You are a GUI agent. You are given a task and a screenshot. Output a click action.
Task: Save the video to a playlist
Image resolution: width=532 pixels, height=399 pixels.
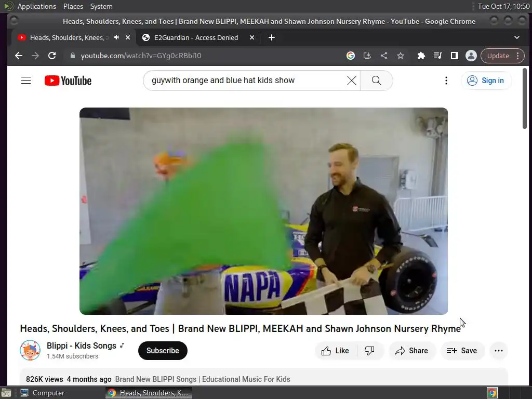pyautogui.click(x=462, y=351)
